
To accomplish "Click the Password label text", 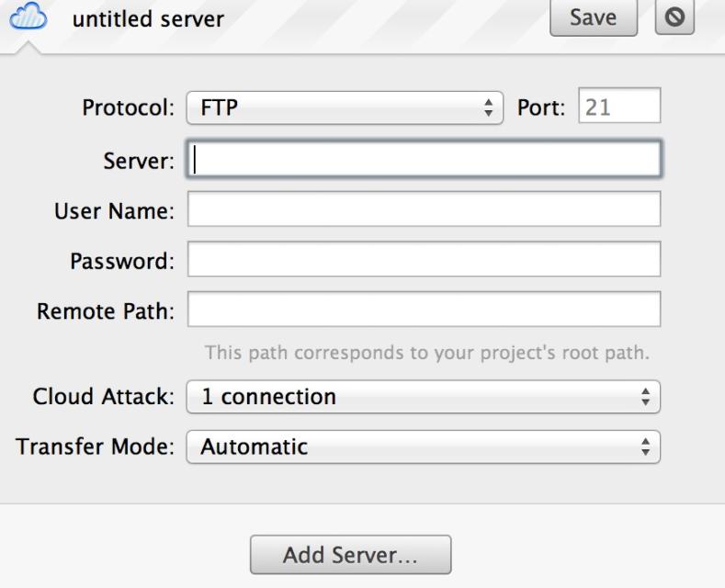I will click(122, 261).
